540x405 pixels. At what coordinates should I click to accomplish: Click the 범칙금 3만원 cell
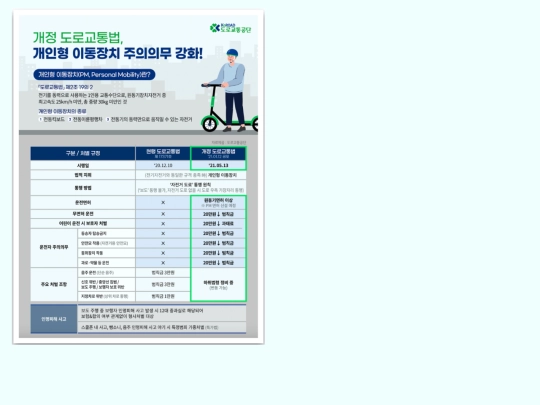(163, 273)
